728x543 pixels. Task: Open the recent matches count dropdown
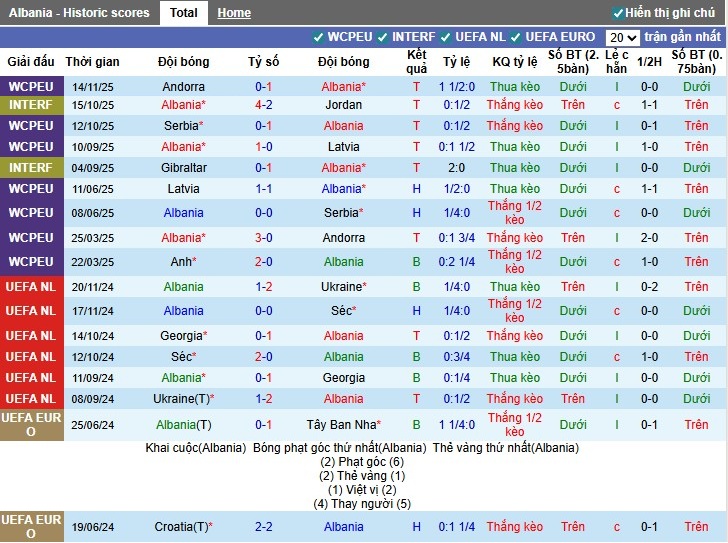click(x=621, y=37)
